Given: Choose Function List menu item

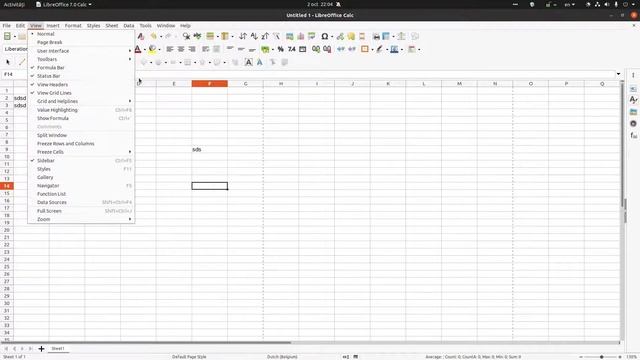Looking at the screenshot, I should click(81, 194).
